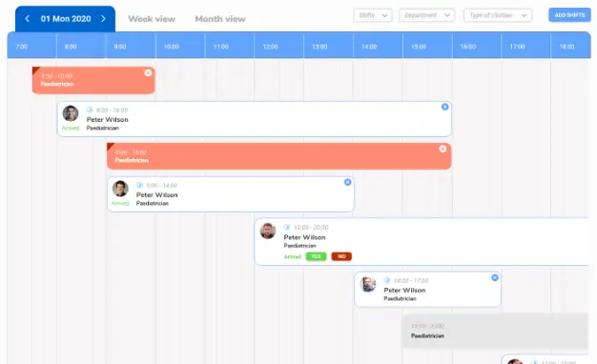
Task: Click the 7:00 time column header
Action: point(31,47)
